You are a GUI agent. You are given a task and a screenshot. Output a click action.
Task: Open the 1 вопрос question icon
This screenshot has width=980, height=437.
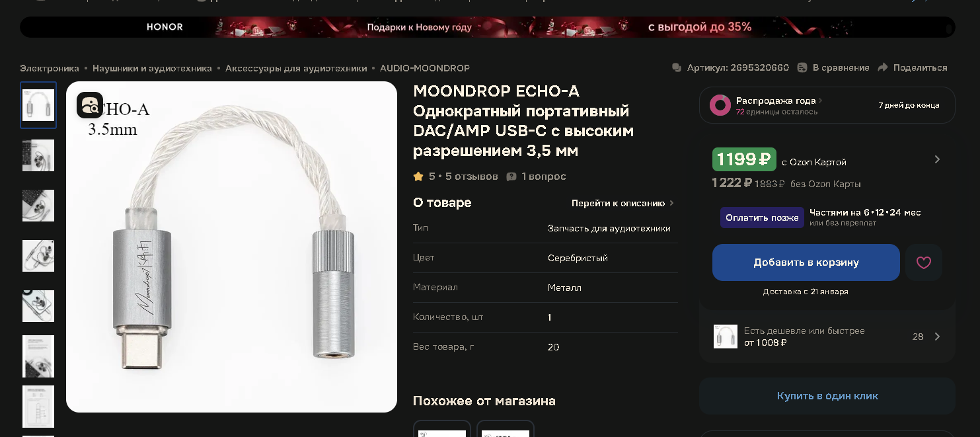(511, 177)
